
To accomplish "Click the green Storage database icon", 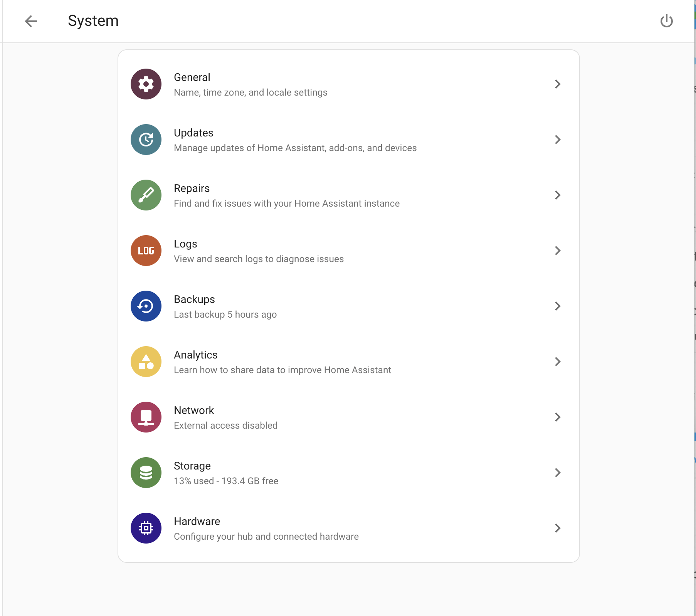I will 146,473.
